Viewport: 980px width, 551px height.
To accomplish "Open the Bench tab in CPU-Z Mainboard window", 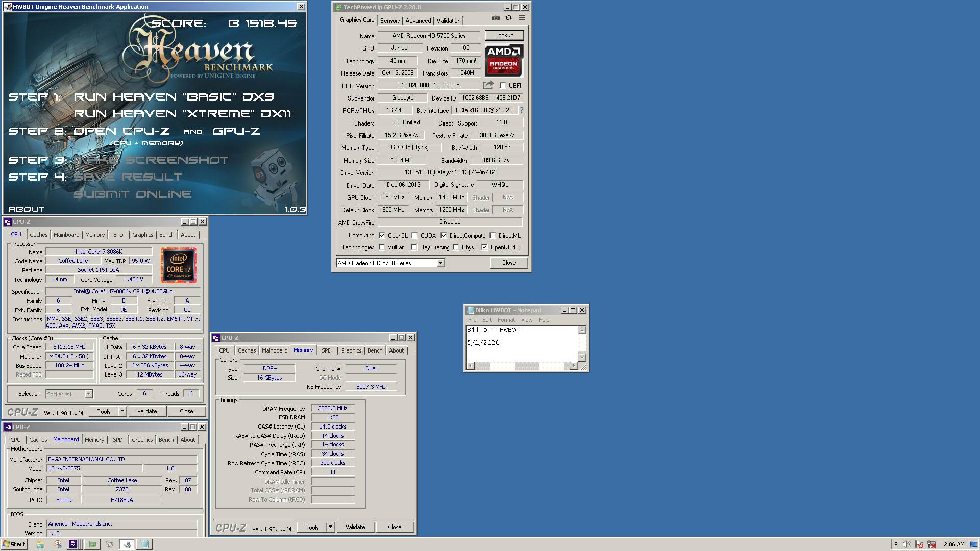I will 166,440.
